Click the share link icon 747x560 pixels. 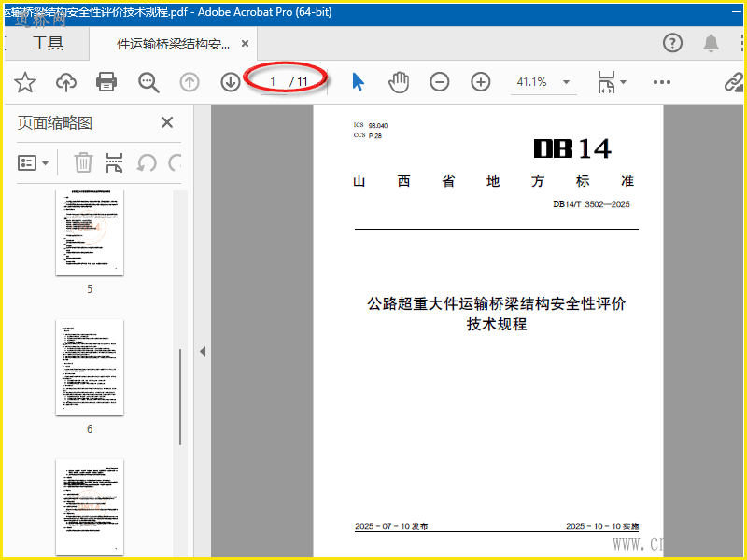click(x=734, y=82)
